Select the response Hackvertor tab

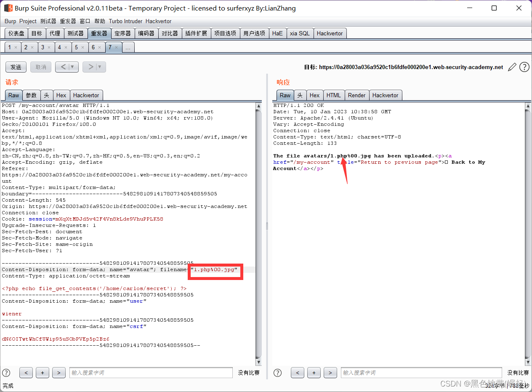click(x=385, y=95)
